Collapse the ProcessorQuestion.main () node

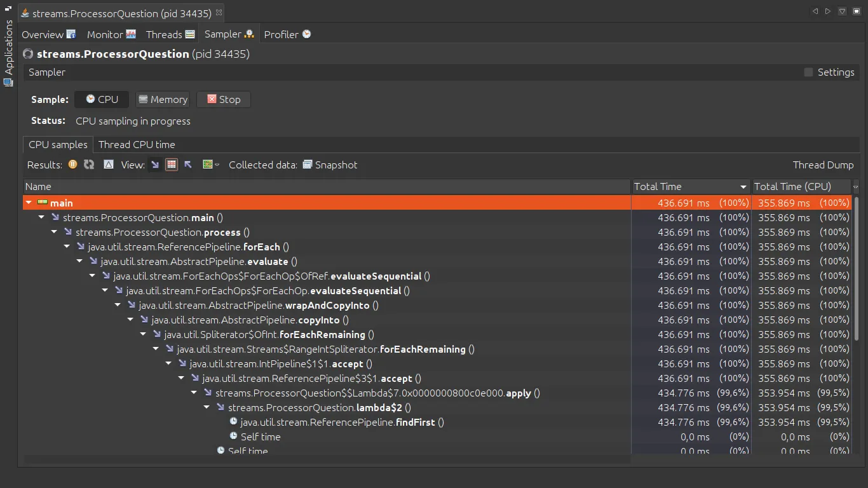point(42,217)
